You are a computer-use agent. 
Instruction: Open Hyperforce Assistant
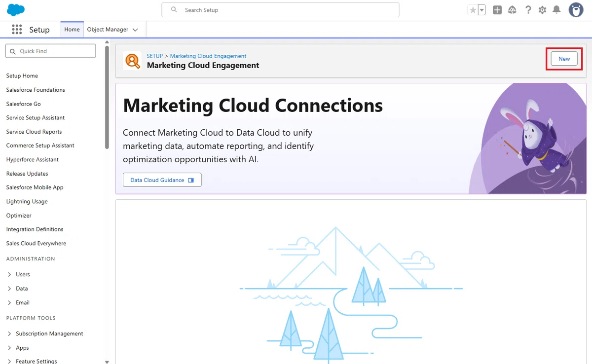click(33, 160)
